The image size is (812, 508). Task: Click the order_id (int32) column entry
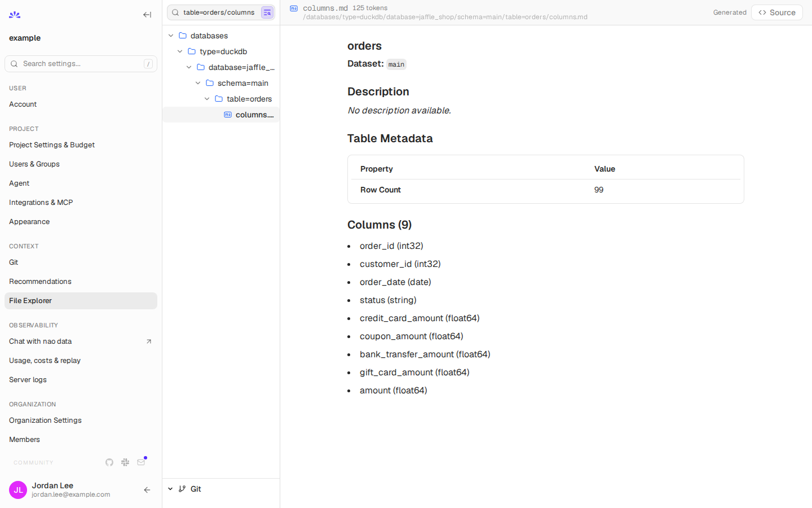tap(391, 246)
